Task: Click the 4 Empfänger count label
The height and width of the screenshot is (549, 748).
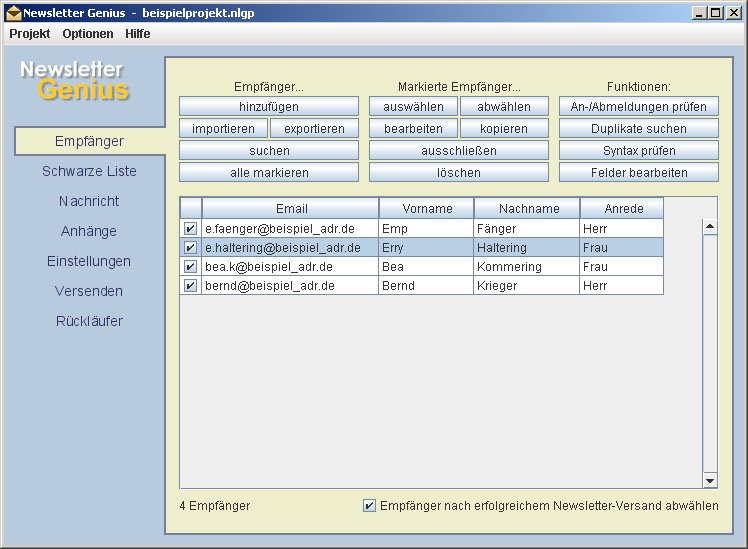Action: pos(215,506)
